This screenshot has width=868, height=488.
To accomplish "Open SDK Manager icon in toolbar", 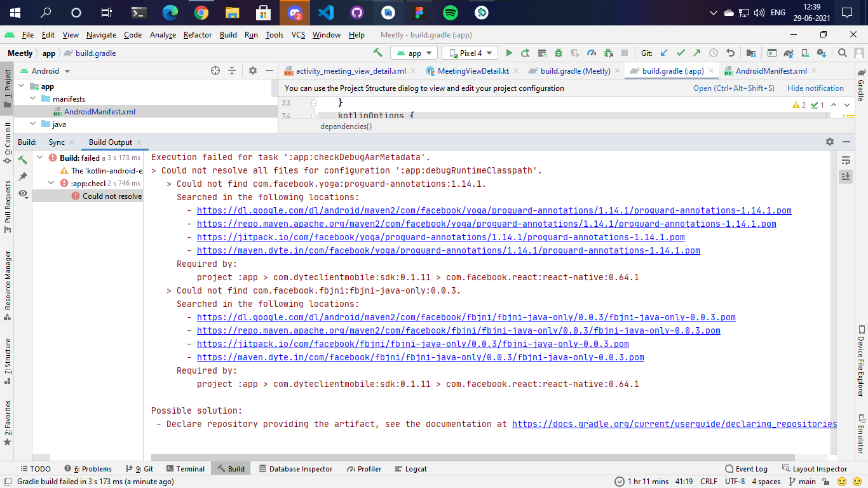I will tap(821, 53).
